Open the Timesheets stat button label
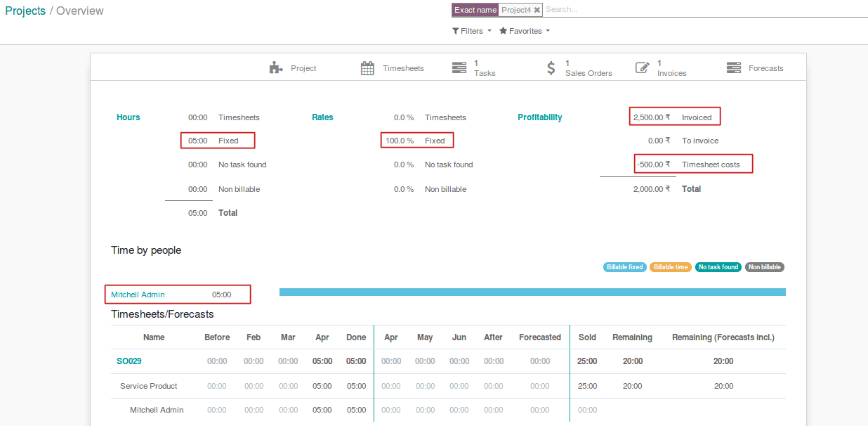Viewport: 868px width, 426px height. [x=403, y=68]
